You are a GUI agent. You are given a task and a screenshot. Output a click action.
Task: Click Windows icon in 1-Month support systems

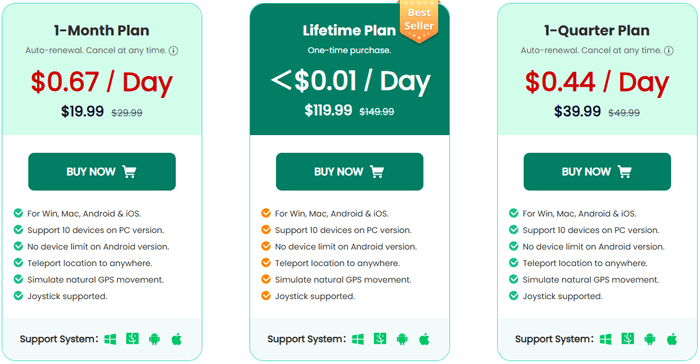[110, 339]
